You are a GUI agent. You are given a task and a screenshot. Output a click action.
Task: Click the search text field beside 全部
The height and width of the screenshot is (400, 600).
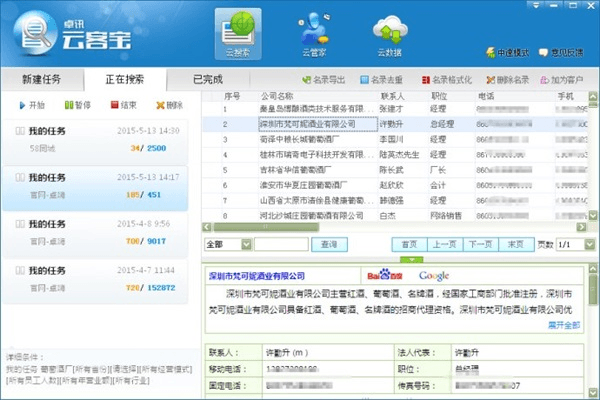pyautogui.click(x=281, y=244)
